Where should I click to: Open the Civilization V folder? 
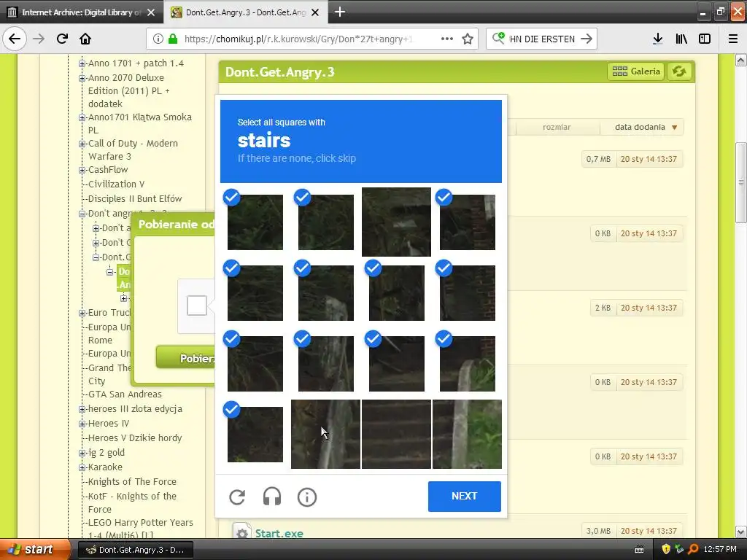[116, 184]
